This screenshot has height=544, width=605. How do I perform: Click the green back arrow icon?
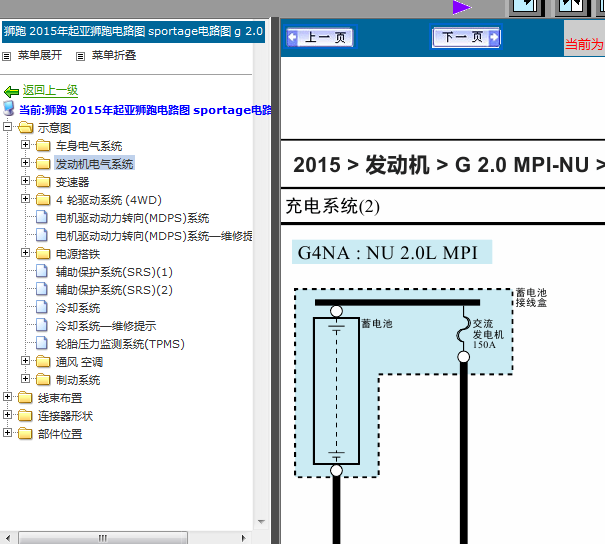[11, 91]
